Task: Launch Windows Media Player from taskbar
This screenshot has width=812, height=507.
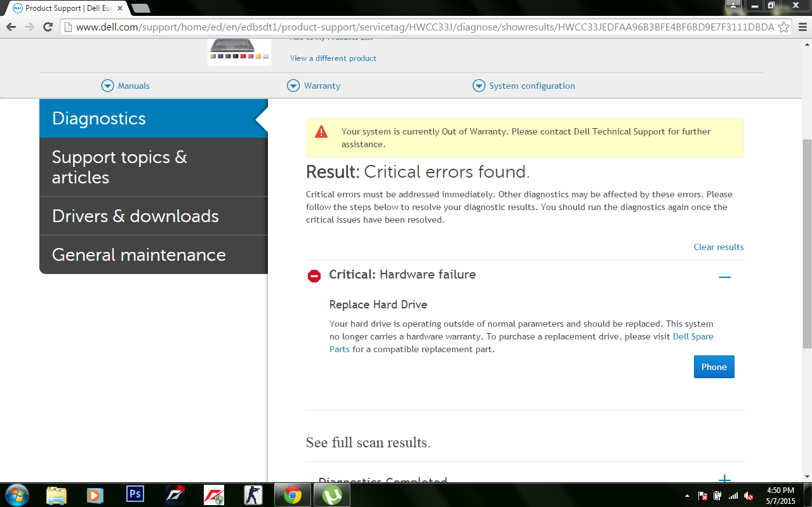Action: (95, 495)
